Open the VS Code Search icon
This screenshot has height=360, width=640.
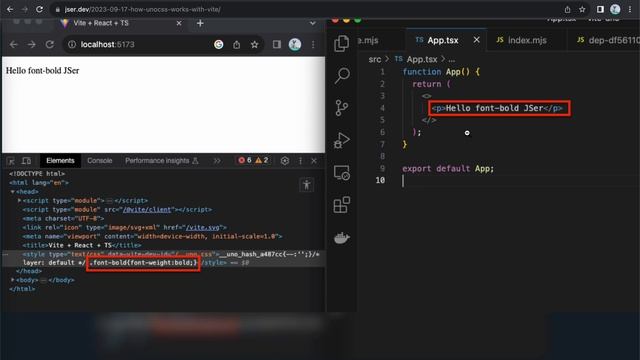(342, 76)
